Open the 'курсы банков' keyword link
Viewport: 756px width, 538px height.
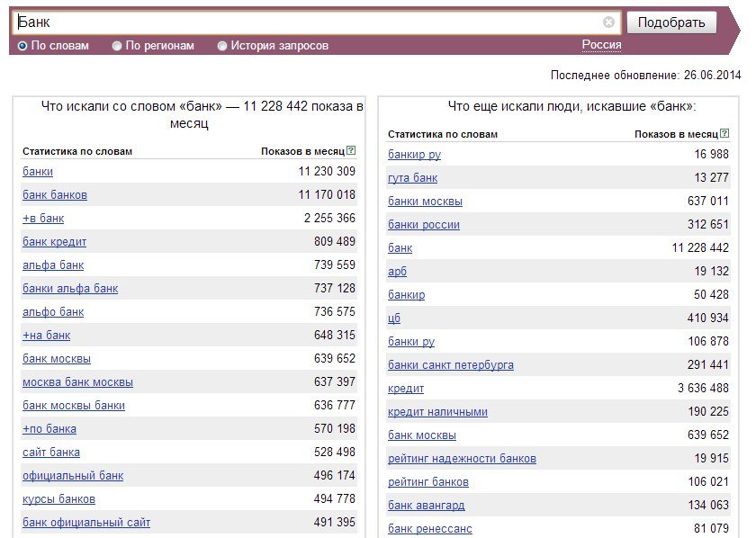tap(58, 499)
